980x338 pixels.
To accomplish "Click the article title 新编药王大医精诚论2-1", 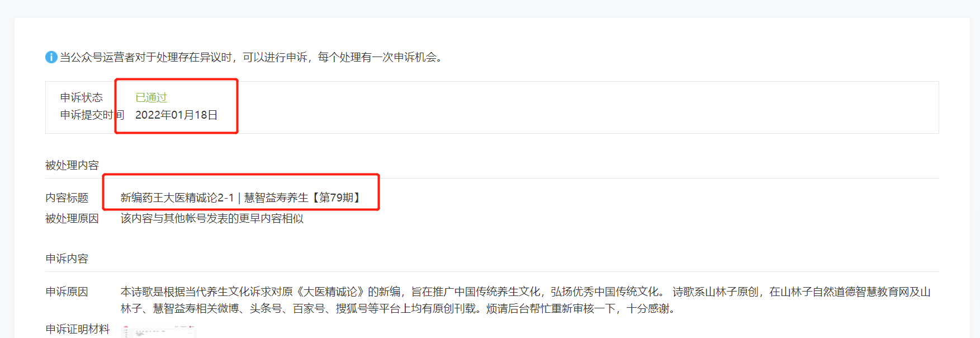I will pyautogui.click(x=177, y=198).
